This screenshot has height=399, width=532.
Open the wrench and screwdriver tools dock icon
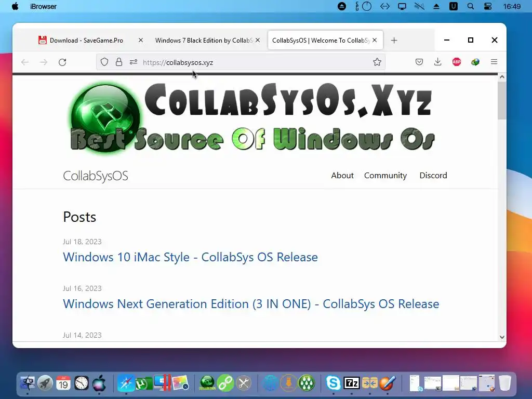click(x=244, y=383)
